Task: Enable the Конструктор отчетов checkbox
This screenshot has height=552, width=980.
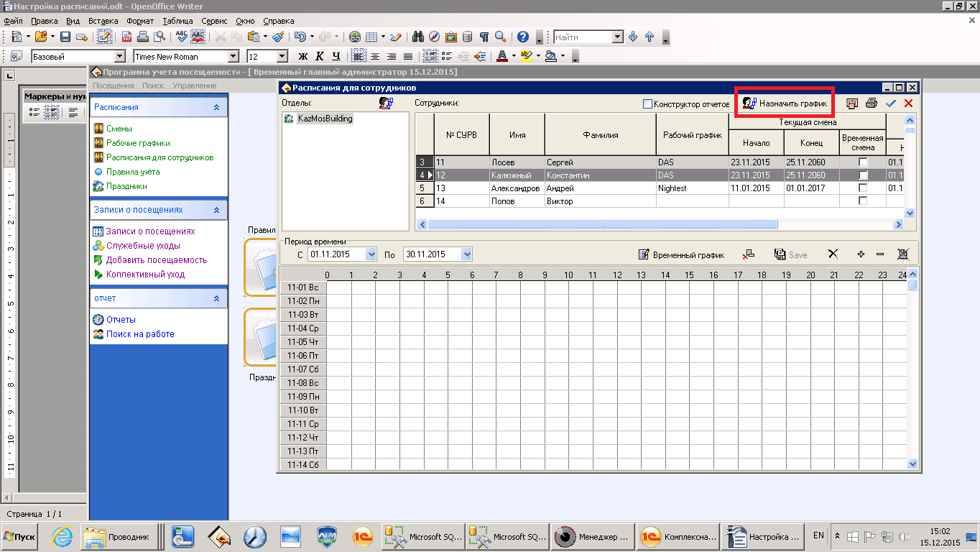Action: click(x=647, y=104)
